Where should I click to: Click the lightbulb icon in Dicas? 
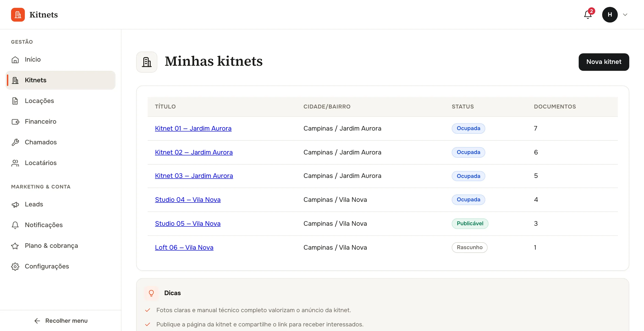[151, 293]
